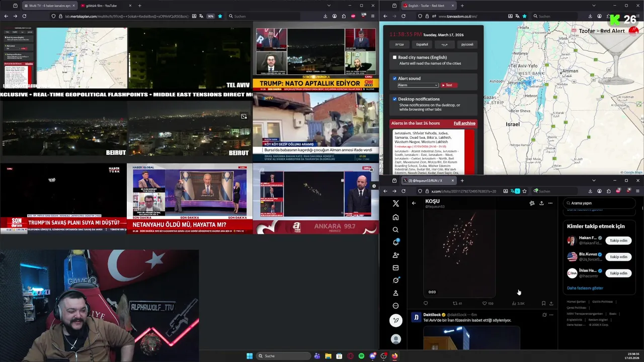Bookmark the fireworks video post
The height and width of the screenshot is (362, 644).
point(543,303)
